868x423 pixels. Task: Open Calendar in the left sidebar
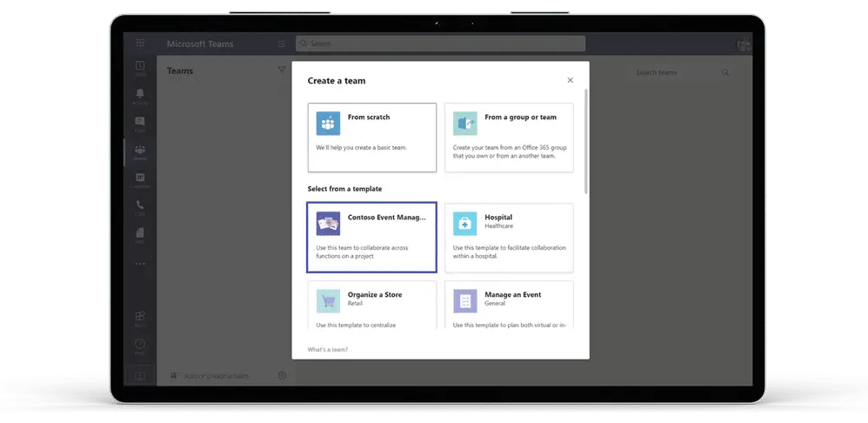click(x=140, y=180)
